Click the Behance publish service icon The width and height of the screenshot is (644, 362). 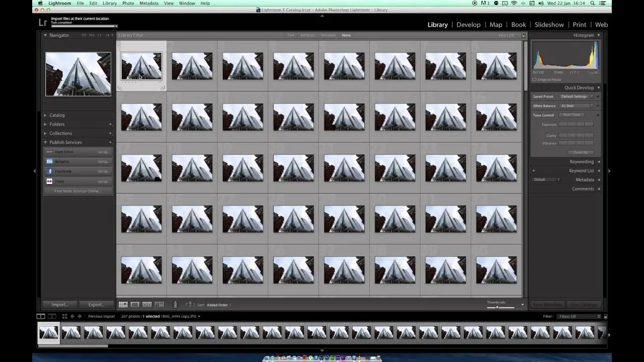(49, 161)
